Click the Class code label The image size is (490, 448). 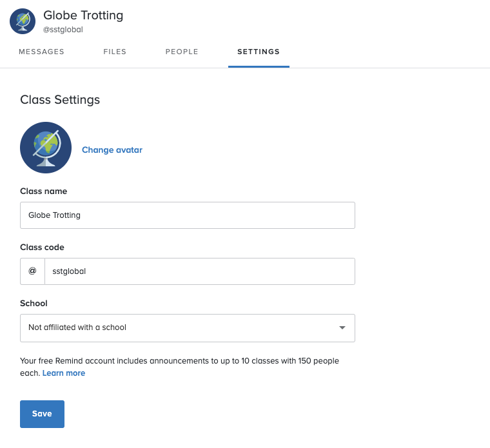pos(42,247)
